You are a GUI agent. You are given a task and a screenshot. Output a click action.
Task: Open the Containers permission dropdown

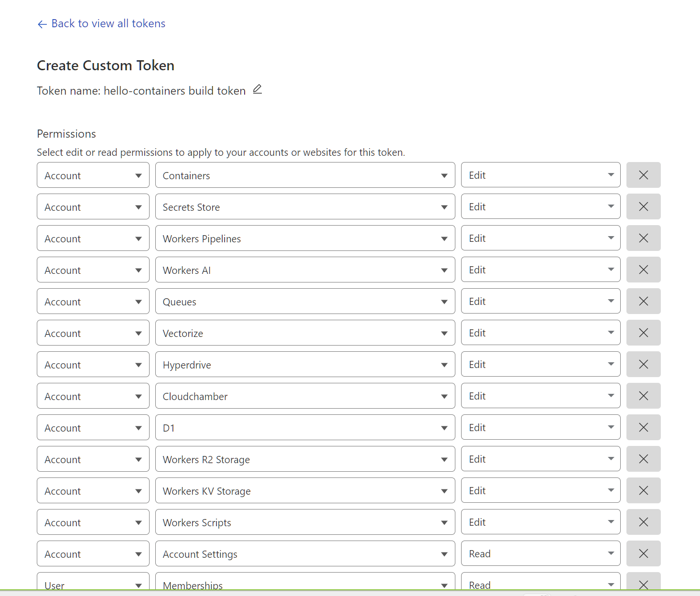305,175
